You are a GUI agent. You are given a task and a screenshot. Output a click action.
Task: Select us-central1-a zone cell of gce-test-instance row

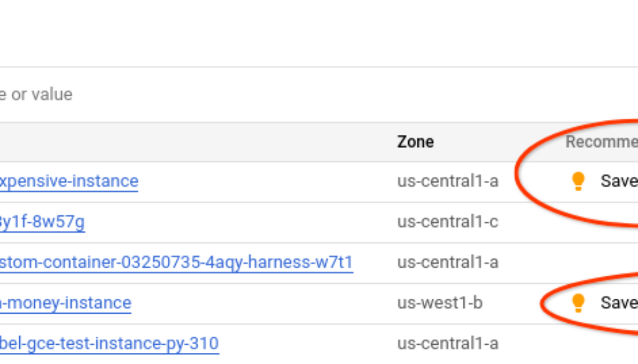click(x=447, y=343)
